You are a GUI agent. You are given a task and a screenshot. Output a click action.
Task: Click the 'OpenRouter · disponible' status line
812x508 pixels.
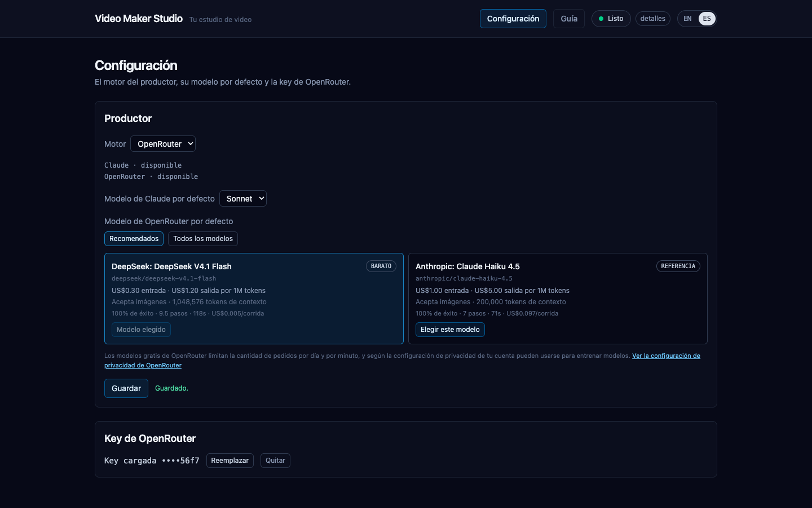151,177
